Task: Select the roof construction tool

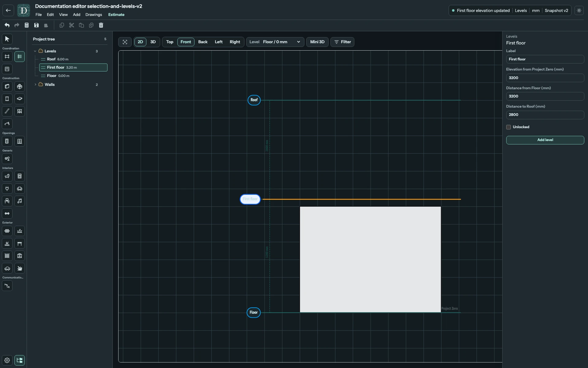Action: click(7, 124)
